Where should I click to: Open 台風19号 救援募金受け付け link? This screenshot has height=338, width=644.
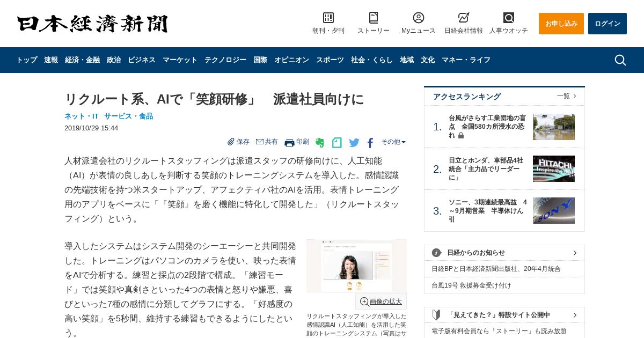click(x=471, y=285)
